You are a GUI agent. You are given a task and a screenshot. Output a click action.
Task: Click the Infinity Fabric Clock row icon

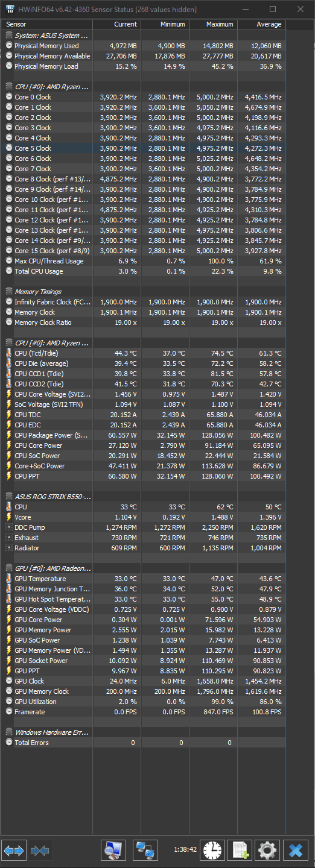coord(9,302)
